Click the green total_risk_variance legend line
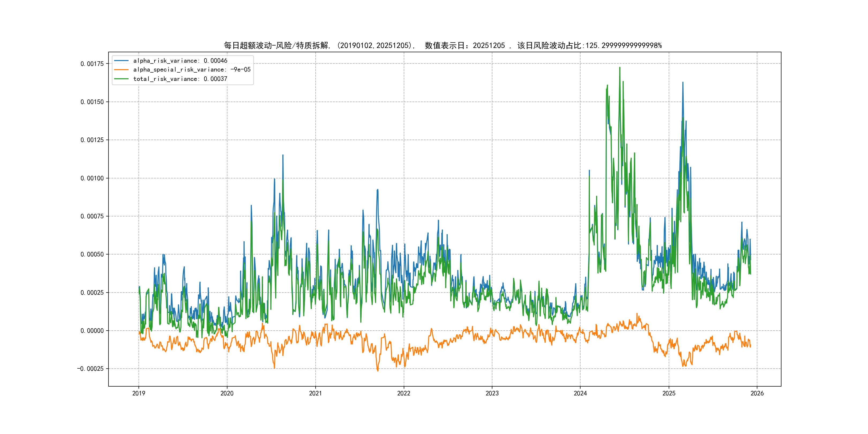 (x=121, y=79)
